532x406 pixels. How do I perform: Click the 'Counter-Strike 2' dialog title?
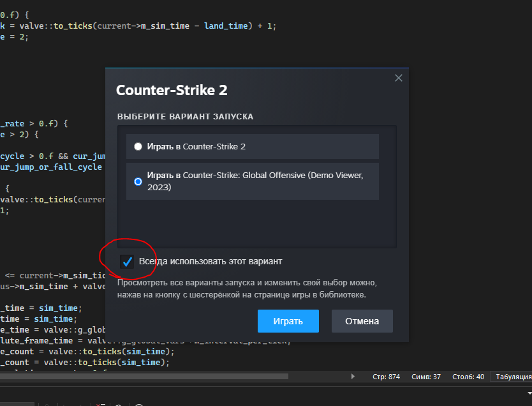tap(172, 90)
